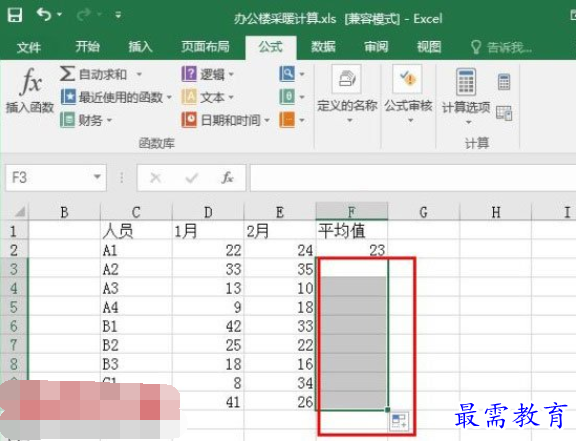The width and height of the screenshot is (576, 447).
Task: Open the 最近使用的函数 menu
Action: (x=116, y=97)
